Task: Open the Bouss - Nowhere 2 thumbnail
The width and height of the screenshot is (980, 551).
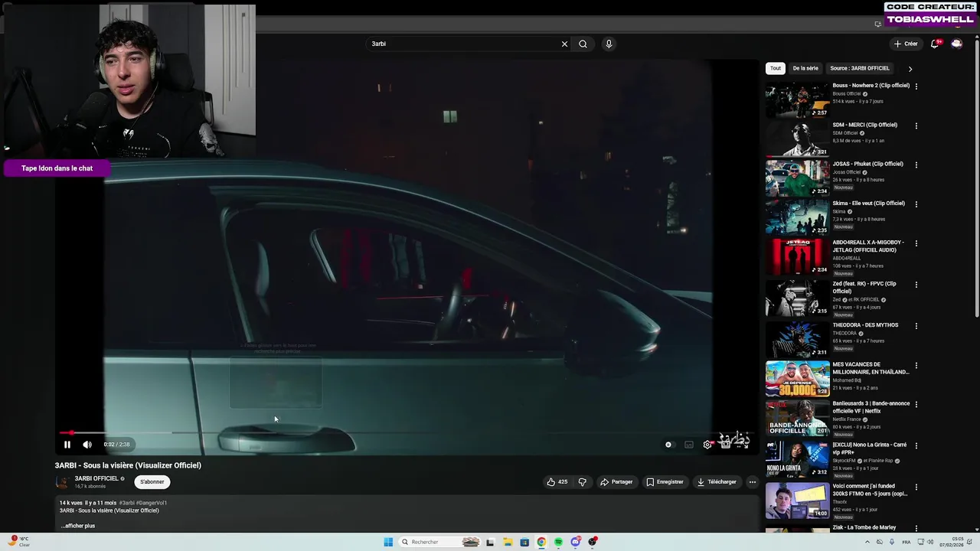Action: pos(797,99)
